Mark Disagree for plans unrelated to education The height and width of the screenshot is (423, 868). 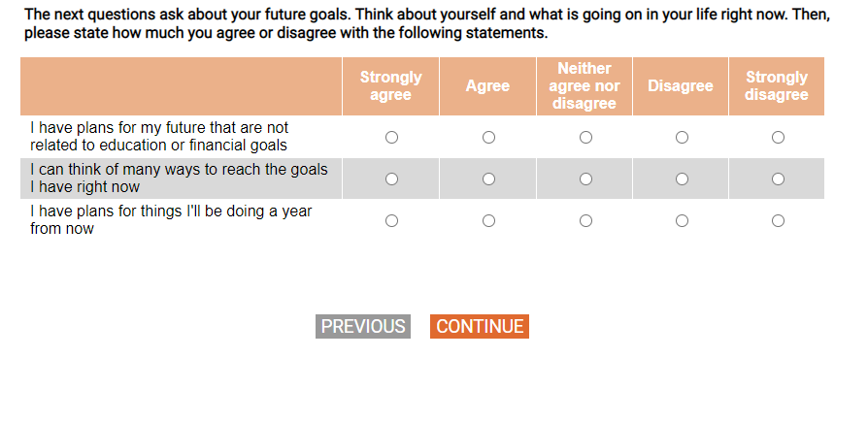click(x=682, y=138)
